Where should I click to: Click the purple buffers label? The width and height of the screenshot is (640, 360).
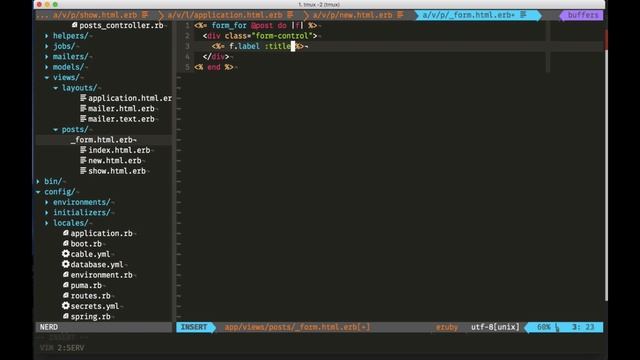582,15
